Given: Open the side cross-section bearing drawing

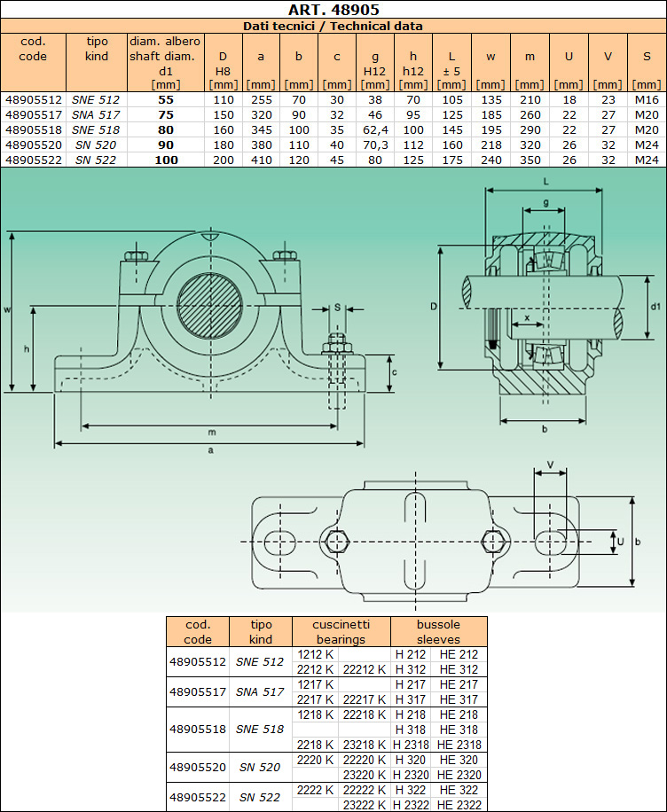Looking at the screenshot, I should tap(543, 303).
